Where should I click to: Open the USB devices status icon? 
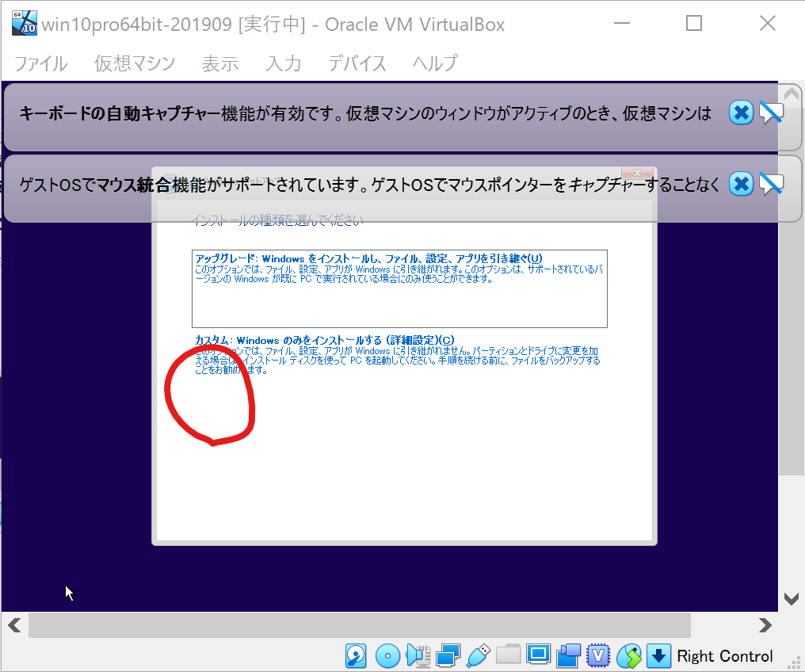tap(478, 655)
